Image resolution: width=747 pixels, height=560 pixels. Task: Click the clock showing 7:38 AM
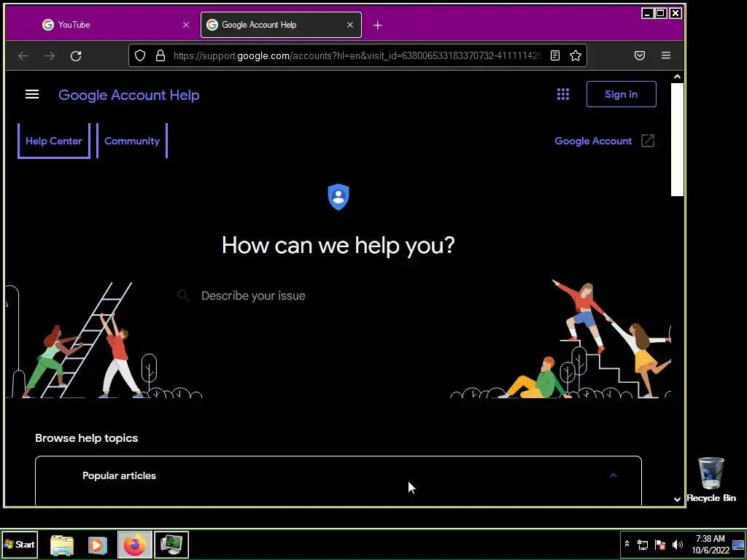point(711,544)
